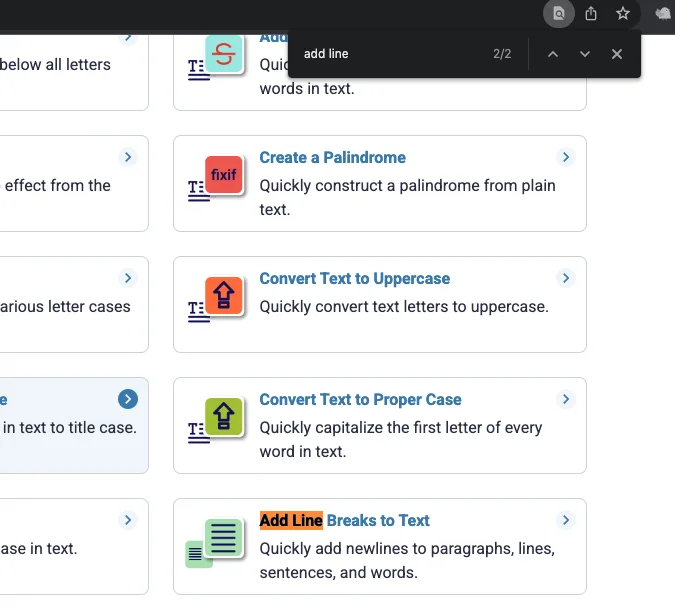
Task: Click the "2/2" match counter in the find bar
Action: pos(502,54)
